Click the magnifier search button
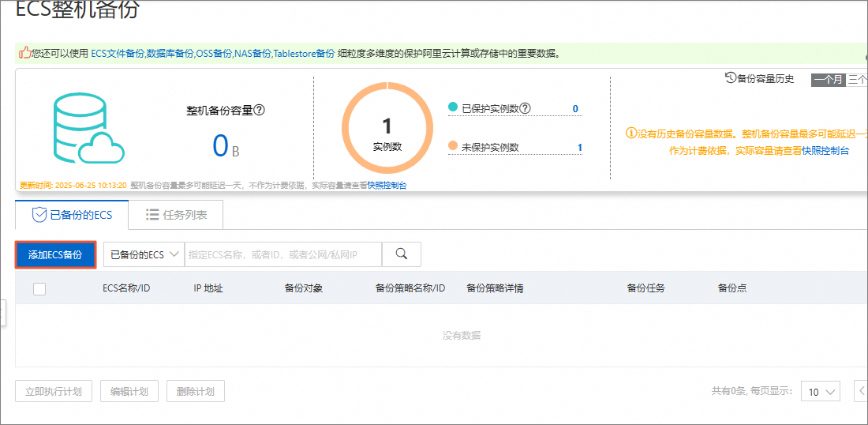 (402, 254)
